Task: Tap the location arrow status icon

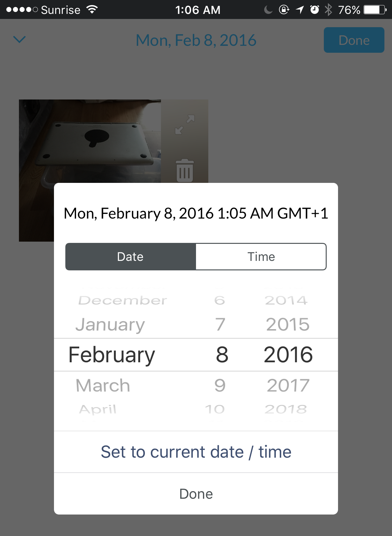Action: pyautogui.click(x=300, y=10)
